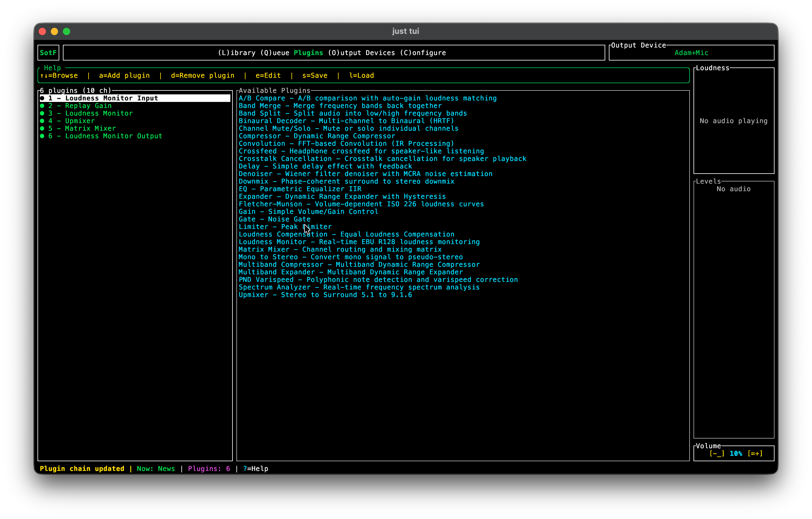The width and height of the screenshot is (812, 519).
Task: Open the (L)ibrary tab
Action: 237,53
